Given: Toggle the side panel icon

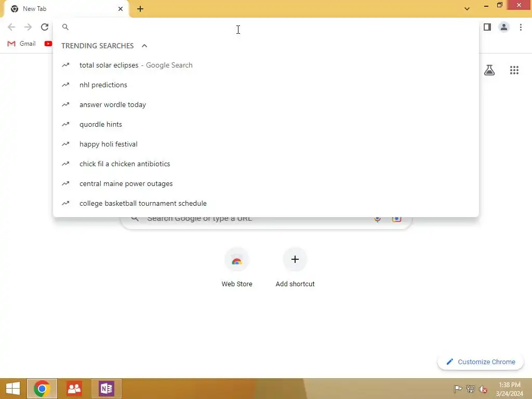Looking at the screenshot, I should click(x=487, y=27).
